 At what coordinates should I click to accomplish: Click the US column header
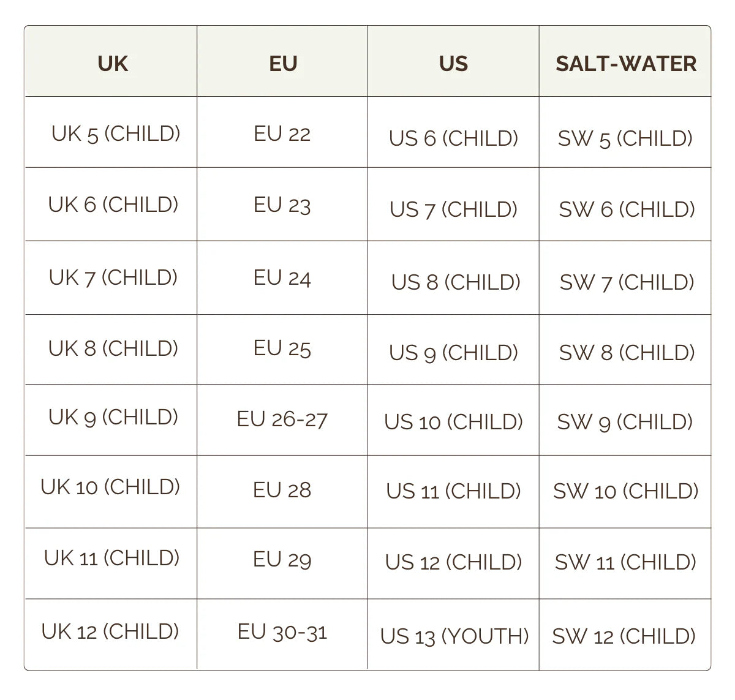(453, 64)
